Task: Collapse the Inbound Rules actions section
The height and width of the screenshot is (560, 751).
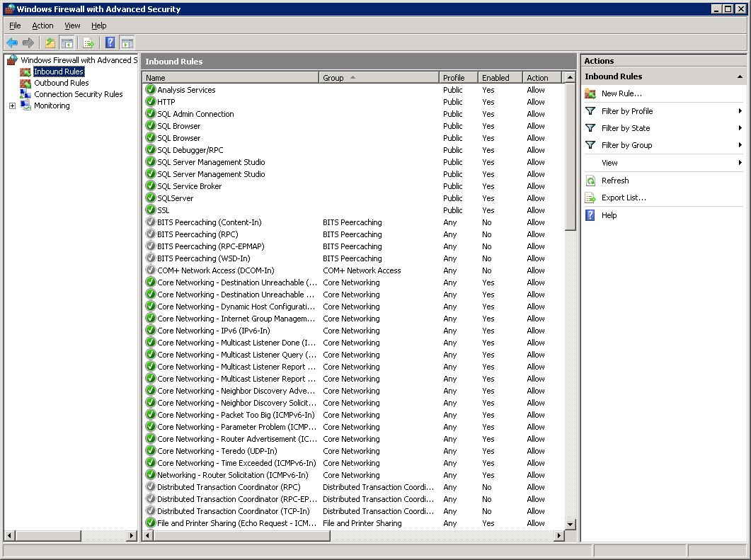Action: tap(740, 76)
